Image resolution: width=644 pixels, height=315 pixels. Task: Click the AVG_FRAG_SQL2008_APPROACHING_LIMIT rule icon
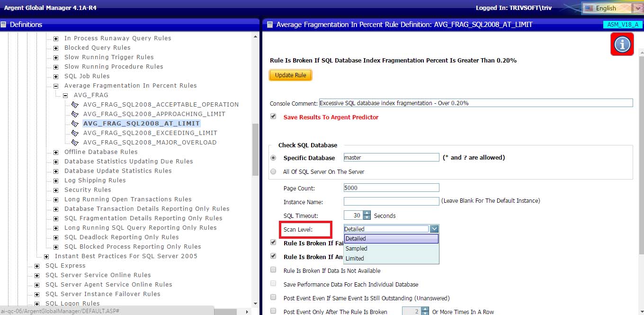tap(75, 114)
